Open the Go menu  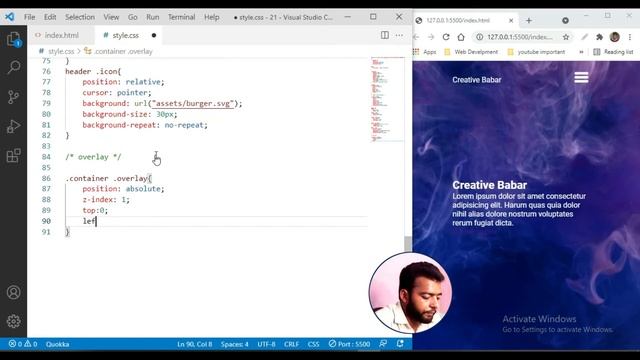coord(133,17)
